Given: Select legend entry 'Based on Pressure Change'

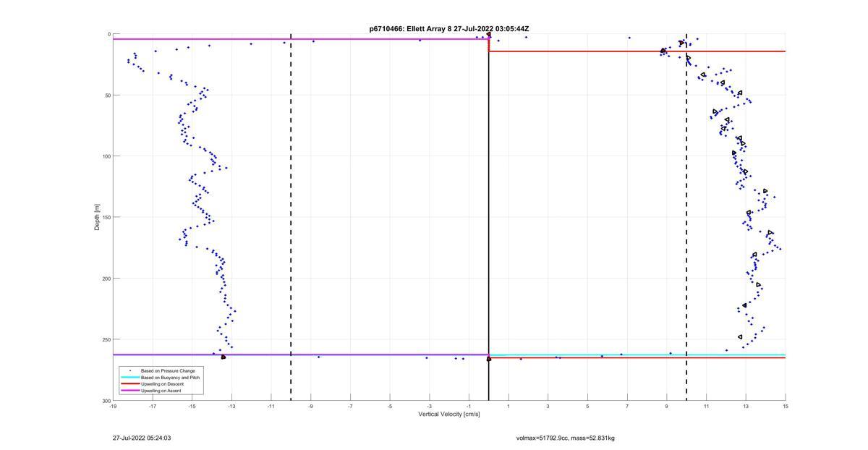Looking at the screenshot, I should [168, 370].
